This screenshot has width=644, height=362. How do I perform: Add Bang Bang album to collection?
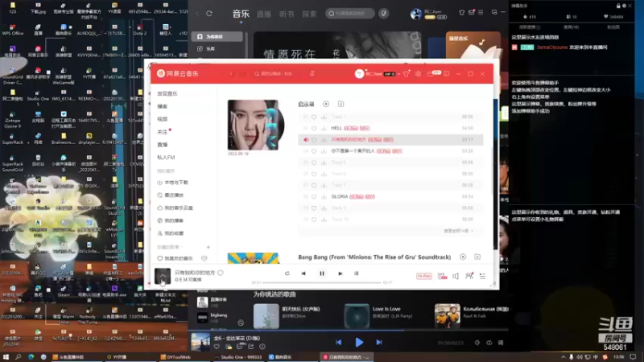click(x=477, y=257)
